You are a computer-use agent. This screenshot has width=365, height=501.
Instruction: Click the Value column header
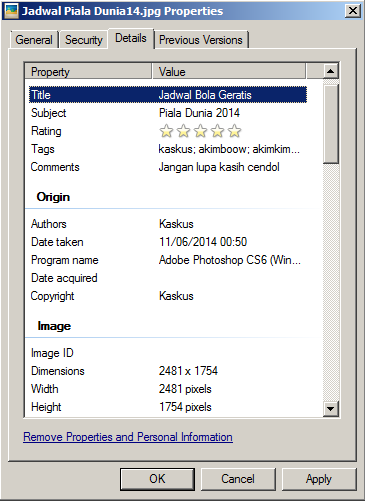229,72
